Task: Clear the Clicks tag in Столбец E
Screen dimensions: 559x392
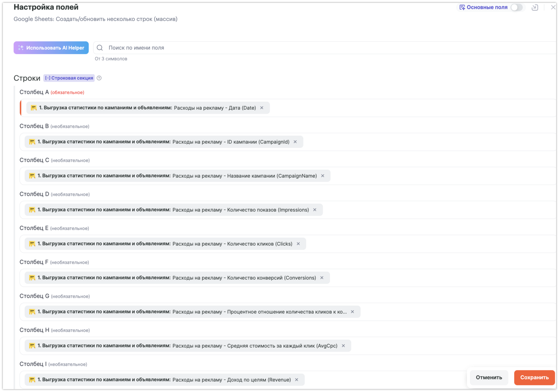Action: click(x=298, y=244)
